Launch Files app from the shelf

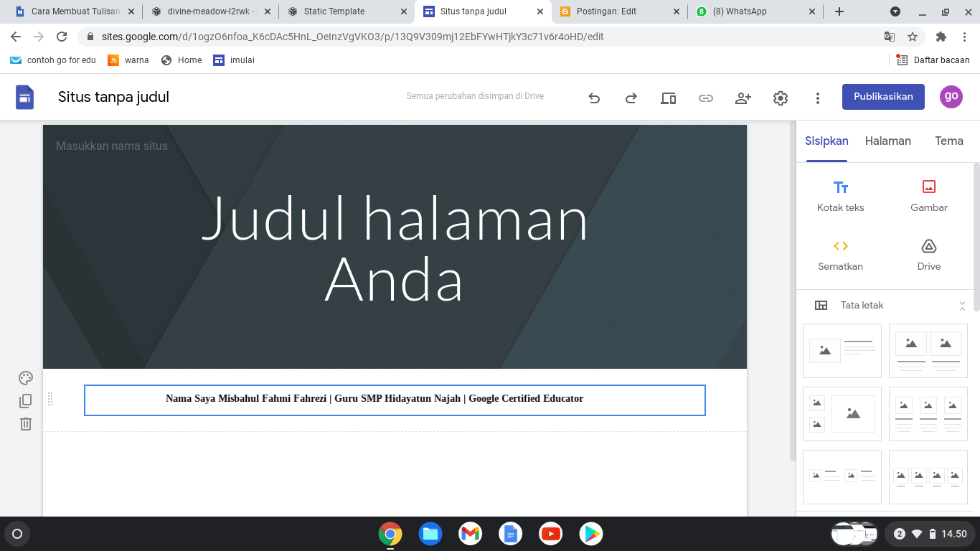tap(430, 534)
